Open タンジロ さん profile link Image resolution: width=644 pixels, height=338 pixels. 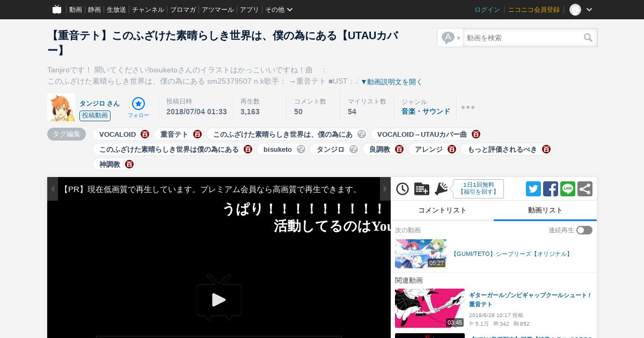pyautogui.click(x=100, y=104)
